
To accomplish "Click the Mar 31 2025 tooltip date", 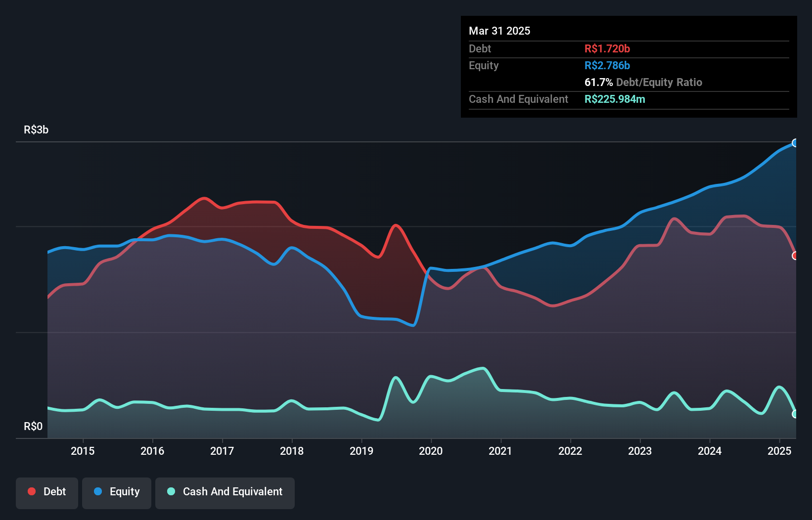I will tap(499, 31).
